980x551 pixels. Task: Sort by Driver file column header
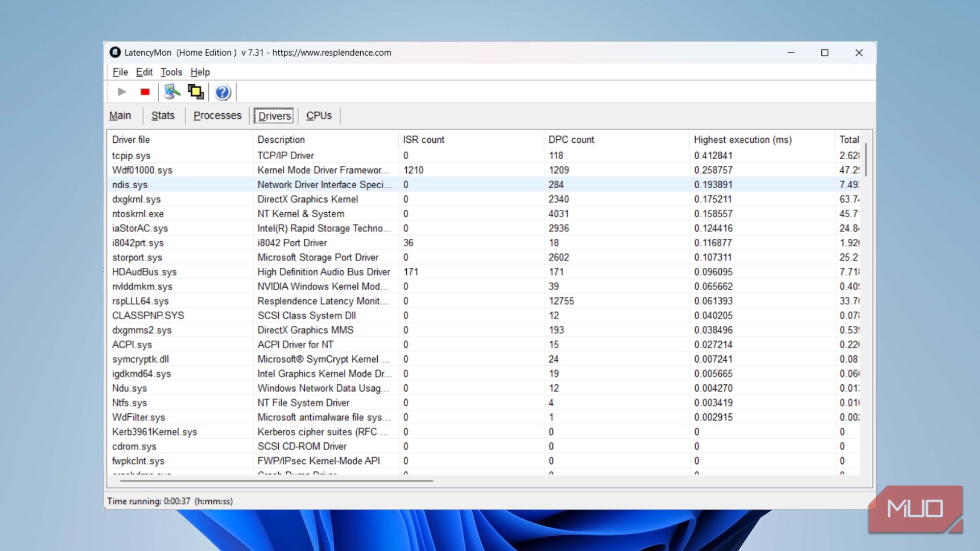[x=180, y=139]
